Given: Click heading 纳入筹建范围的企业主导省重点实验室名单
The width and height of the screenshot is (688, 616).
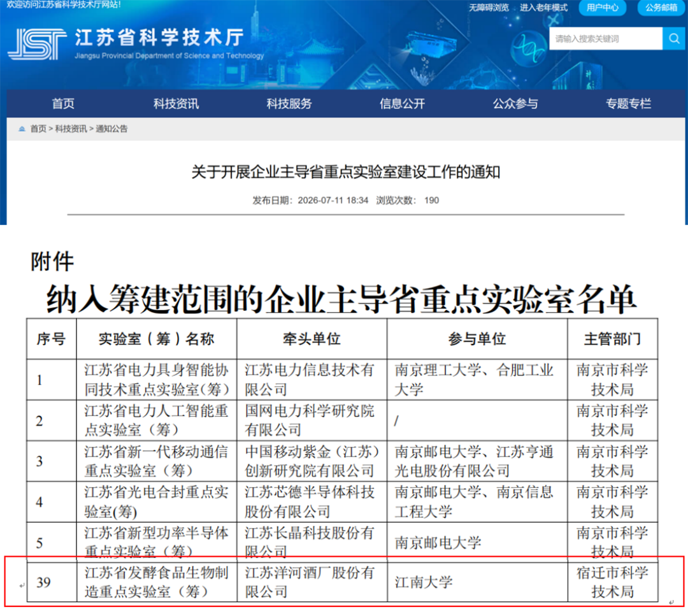Looking at the screenshot, I should tap(341, 298).
